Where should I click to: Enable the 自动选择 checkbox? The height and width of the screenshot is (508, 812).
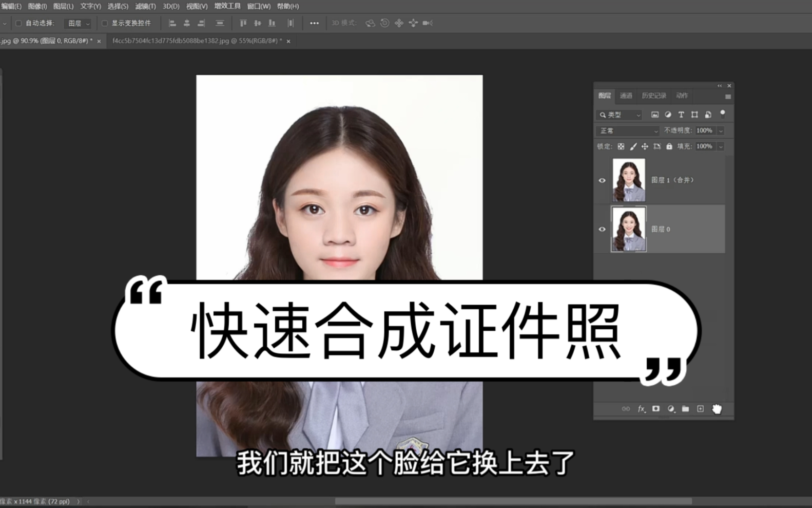(x=18, y=23)
